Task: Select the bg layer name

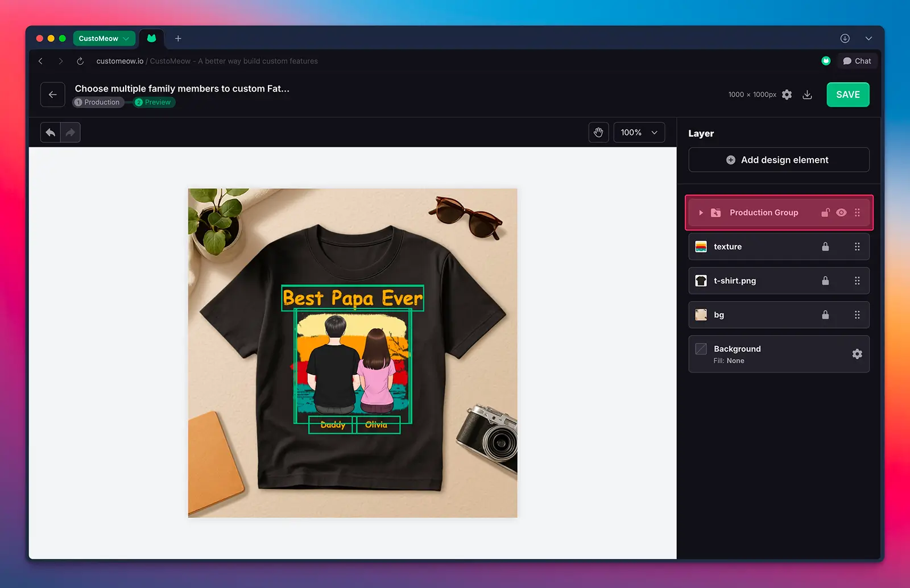Action: pyautogui.click(x=719, y=315)
